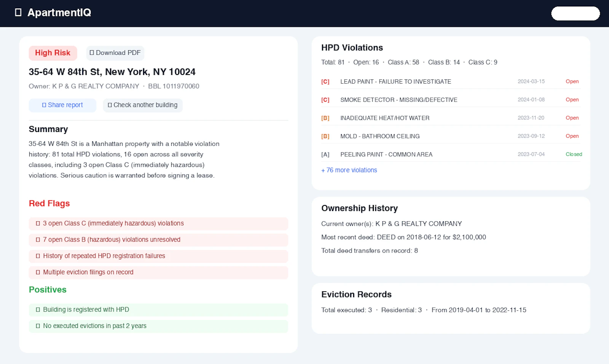The height and width of the screenshot is (364, 609).
Task: Click the white pill button in header
Action: click(575, 13)
